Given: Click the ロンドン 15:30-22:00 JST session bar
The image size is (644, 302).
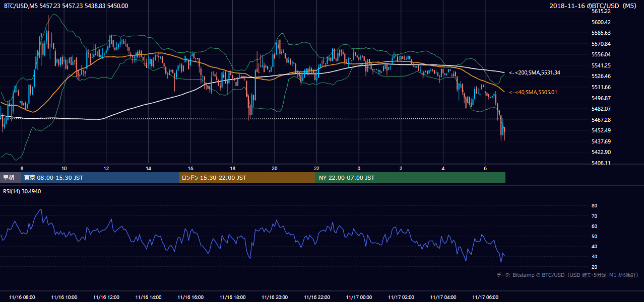Looking at the screenshot, I should click(x=247, y=178).
